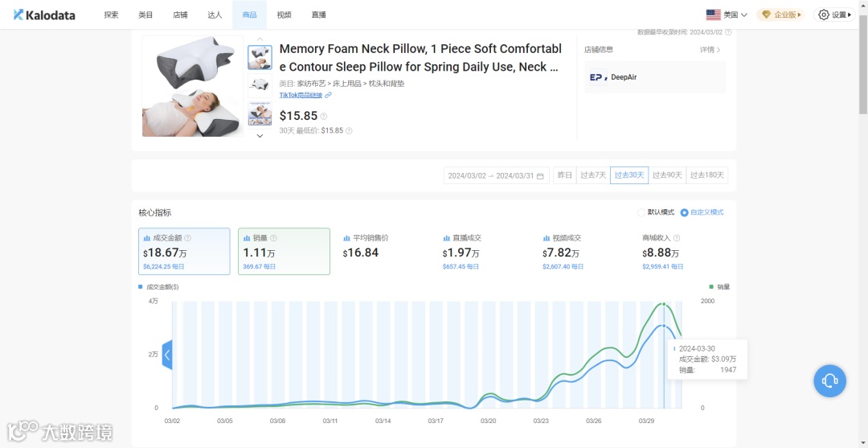Screen dimensions: 868x448
Task: Toggle the 销量 metric card
Action: click(284, 251)
